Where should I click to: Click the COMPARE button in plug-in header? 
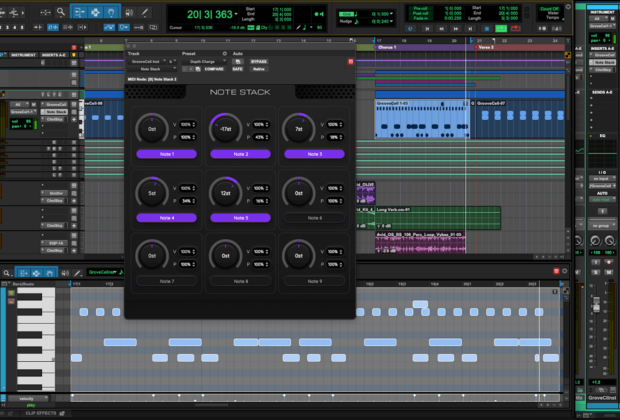tap(214, 69)
